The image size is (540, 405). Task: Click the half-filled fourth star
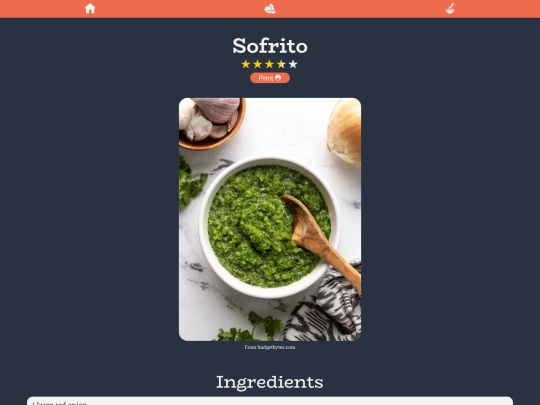coord(281,64)
